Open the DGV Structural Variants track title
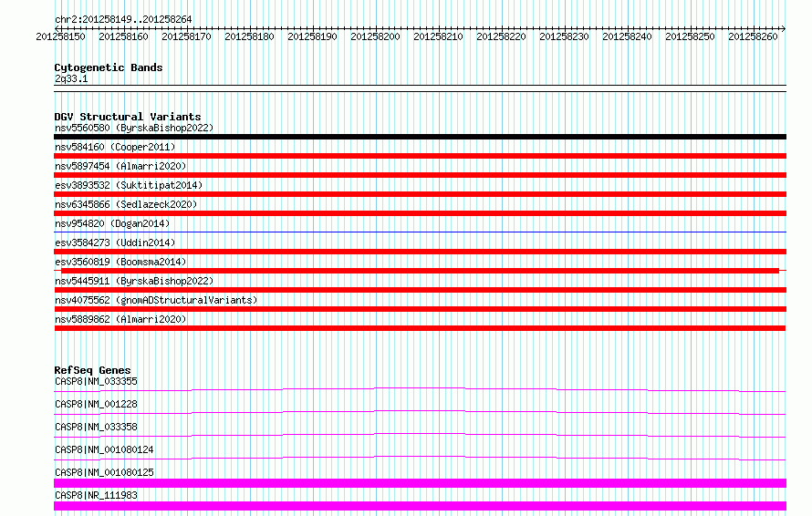812x516 pixels. click(x=128, y=117)
